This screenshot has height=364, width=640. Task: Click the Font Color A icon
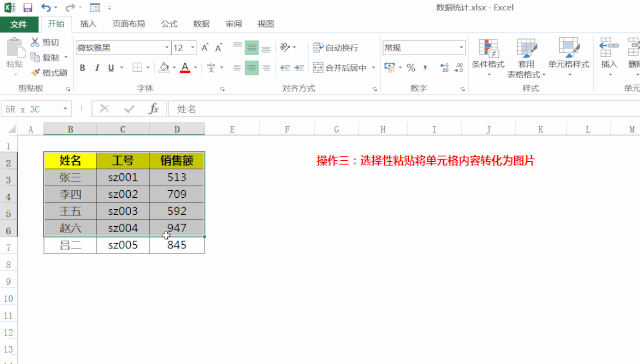pos(185,68)
